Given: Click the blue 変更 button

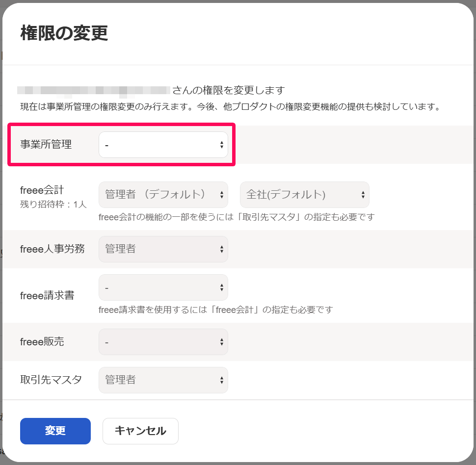Looking at the screenshot, I should (55, 431).
